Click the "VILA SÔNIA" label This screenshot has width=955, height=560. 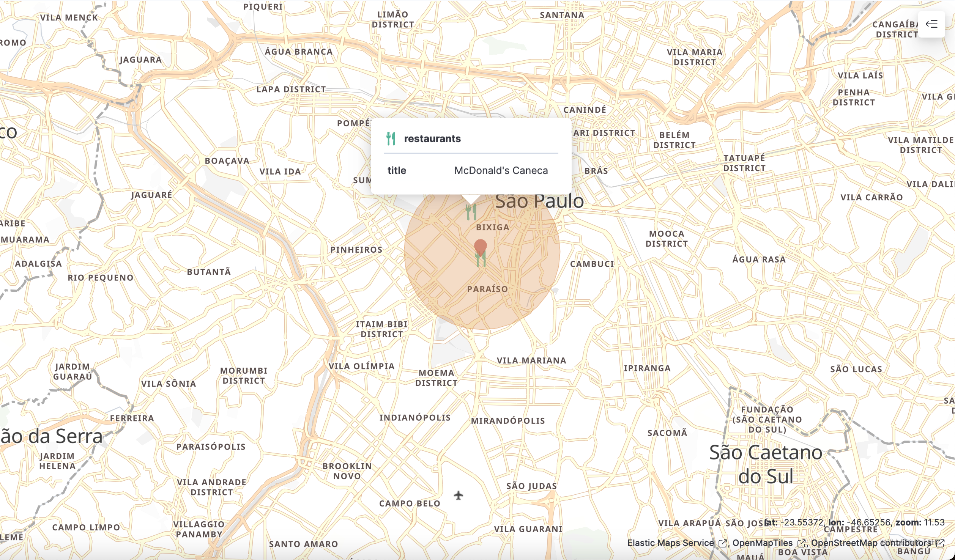[169, 384]
